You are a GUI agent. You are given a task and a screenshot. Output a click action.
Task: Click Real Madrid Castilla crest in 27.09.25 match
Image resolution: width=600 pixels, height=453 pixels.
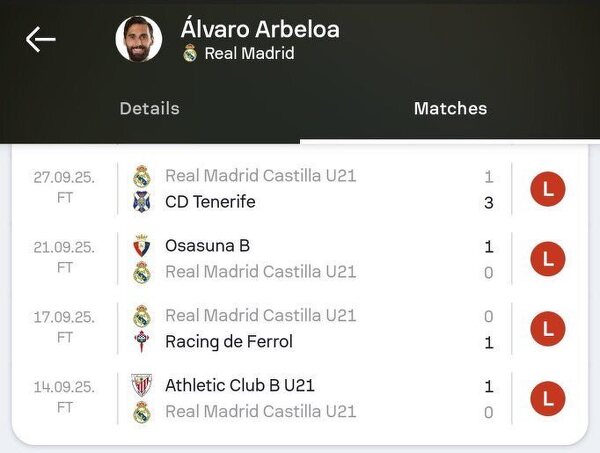coord(142,177)
